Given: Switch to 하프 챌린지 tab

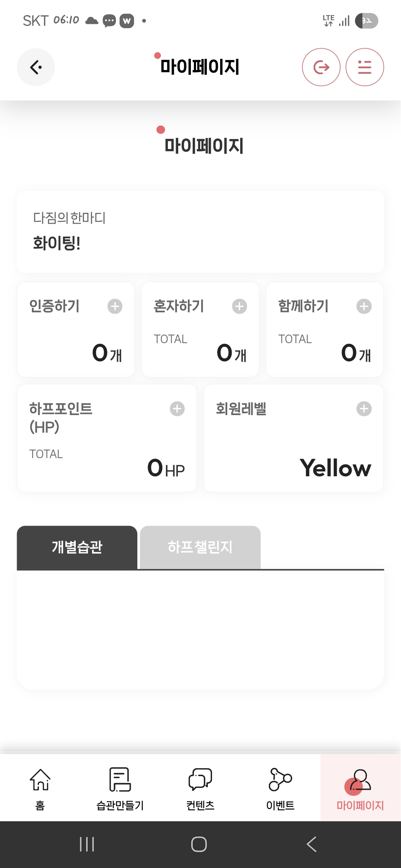Looking at the screenshot, I should (200, 547).
